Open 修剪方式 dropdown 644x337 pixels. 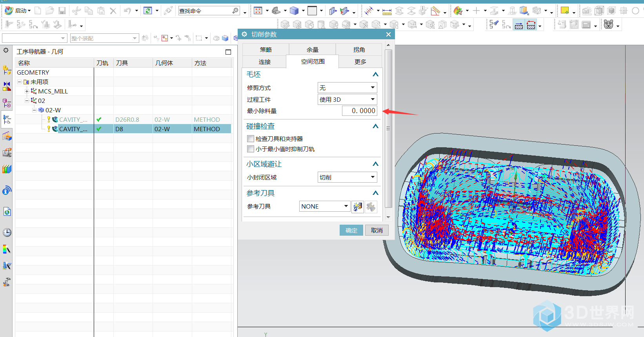(347, 88)
